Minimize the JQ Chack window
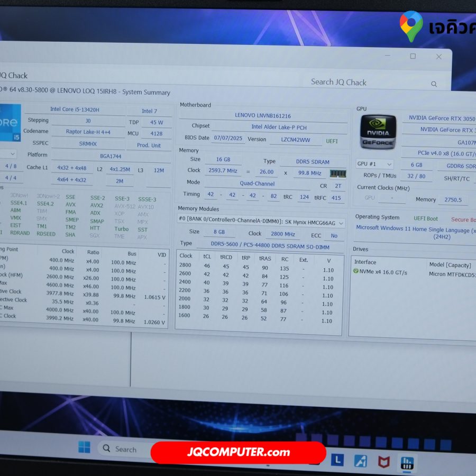Image resolution: width=476 pixels, height=476 pixels. click(388, 56)
